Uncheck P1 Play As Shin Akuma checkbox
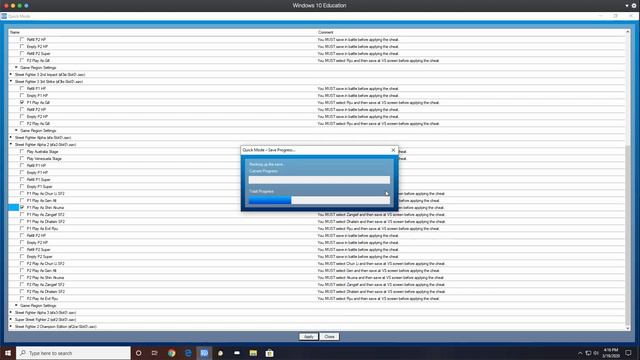Screen dimensions: 640x360 coord(22,207)
